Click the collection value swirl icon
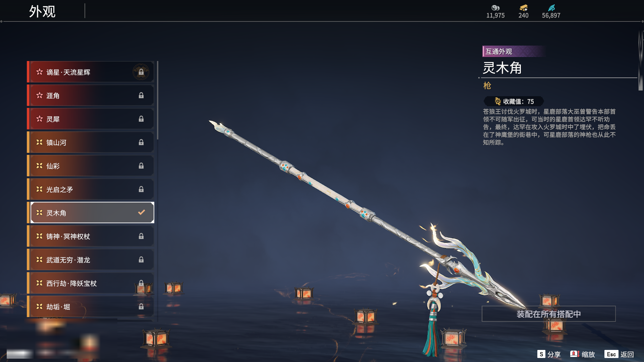 [498, 101]
